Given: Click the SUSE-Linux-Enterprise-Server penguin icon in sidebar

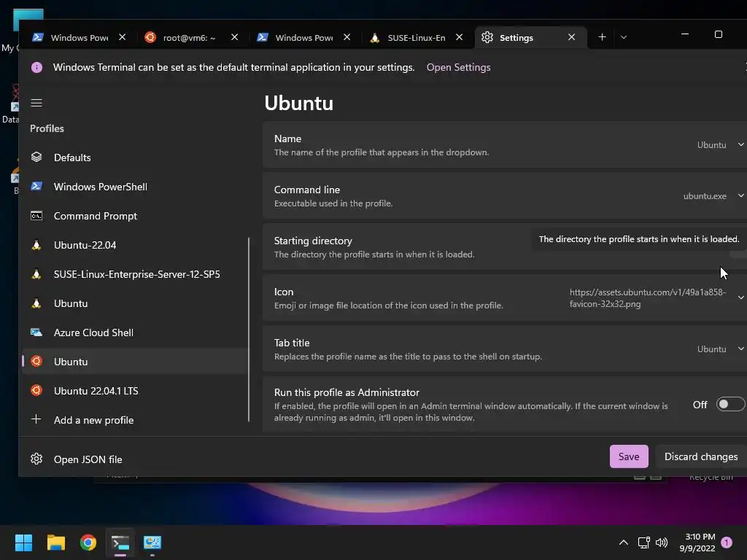Looking at the screenshot, I should (36, 274).
